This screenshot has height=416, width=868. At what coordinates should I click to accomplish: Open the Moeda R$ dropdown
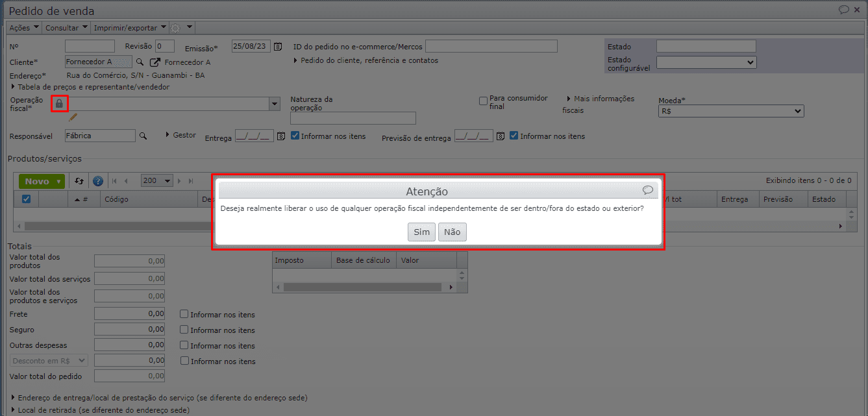click(x=730, y=112)
